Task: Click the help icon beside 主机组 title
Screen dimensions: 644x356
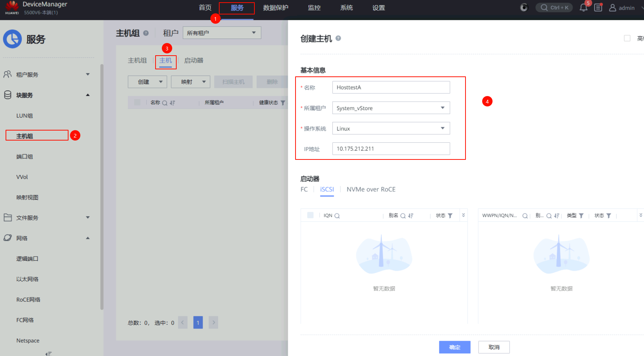Action: point(146,33)
